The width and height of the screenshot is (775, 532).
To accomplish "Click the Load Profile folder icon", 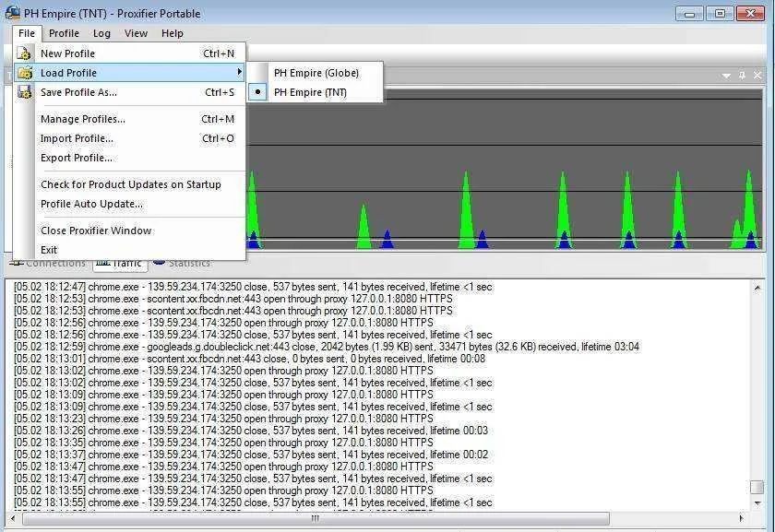I will 25,73.
